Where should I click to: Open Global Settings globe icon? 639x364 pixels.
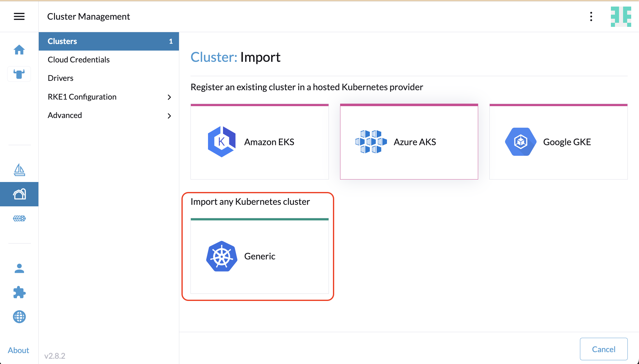tap(19, 317)
